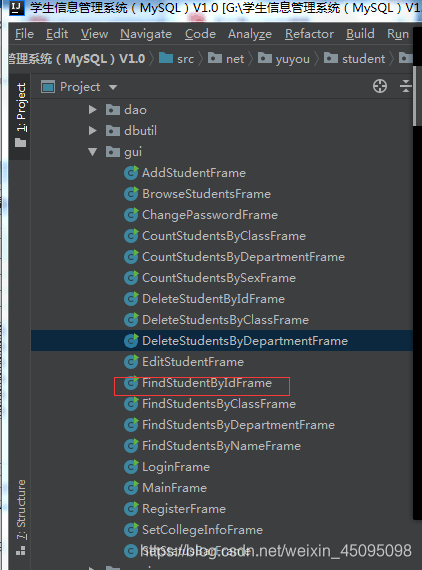Image resolution: width=422 pixels, height=570 pixels.
Task: Select CountStudentsBySexFrame in the tree
Action: [219, 278]
